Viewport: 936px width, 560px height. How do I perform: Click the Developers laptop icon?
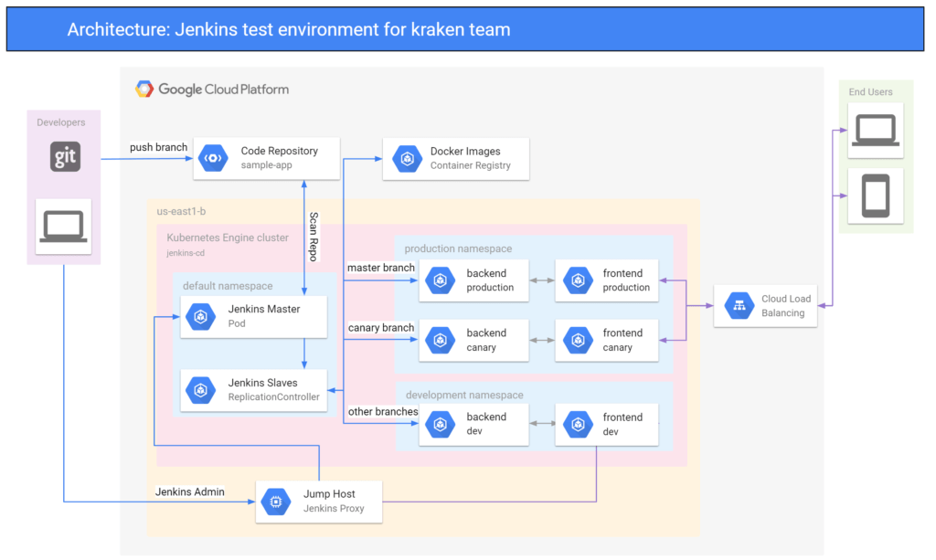click(x=63, y=227)
